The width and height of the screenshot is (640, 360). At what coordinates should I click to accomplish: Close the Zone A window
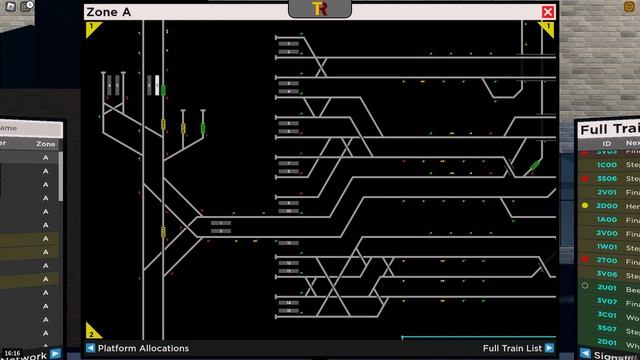[x=548, y=12]
